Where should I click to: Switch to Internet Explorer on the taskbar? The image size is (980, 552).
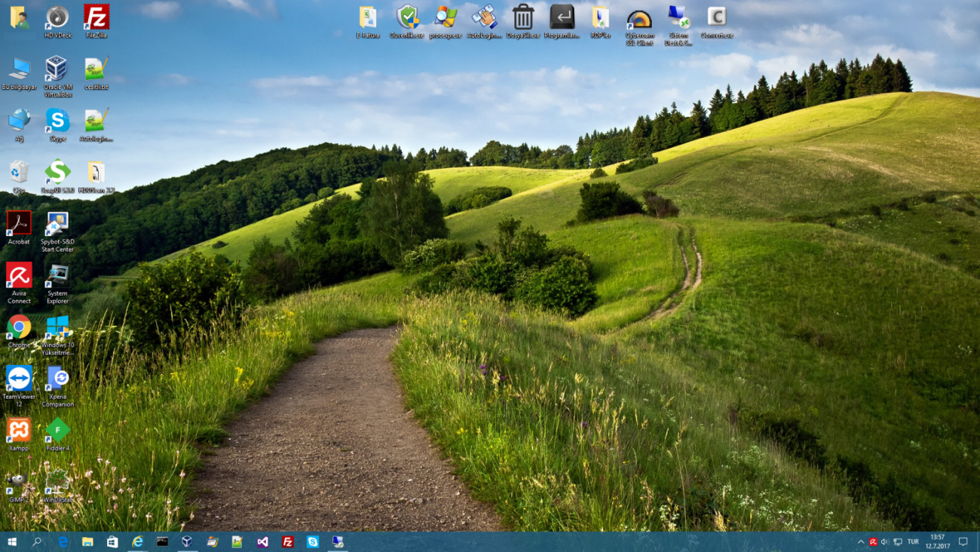137,541
